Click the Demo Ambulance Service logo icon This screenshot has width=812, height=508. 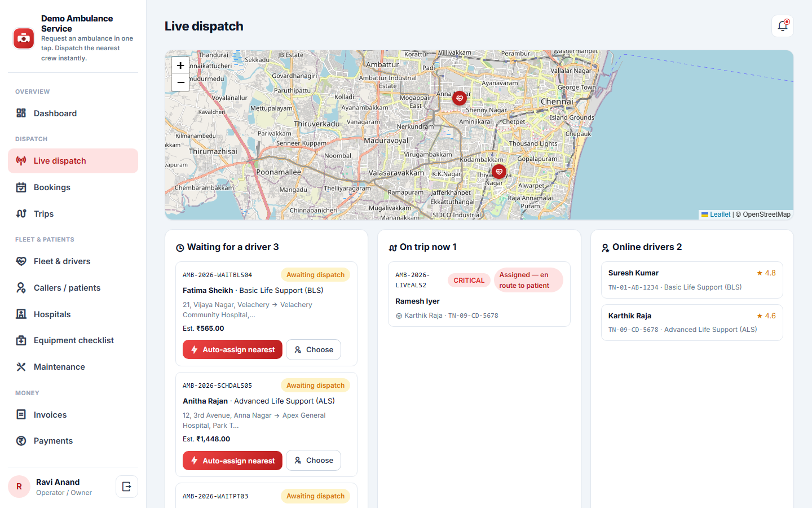tap(24, 38)
